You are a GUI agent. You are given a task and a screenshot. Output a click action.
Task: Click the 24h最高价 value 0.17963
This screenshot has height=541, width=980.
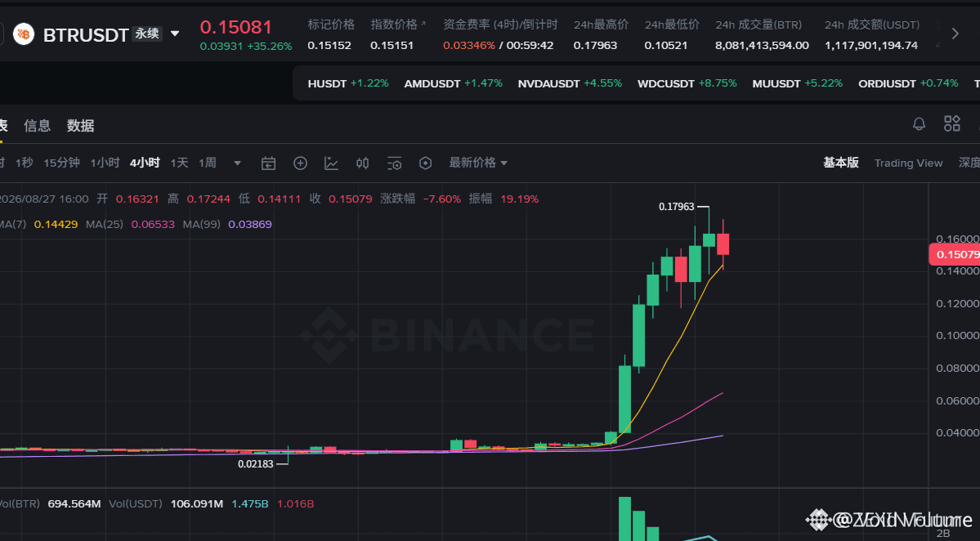click(595, 46)
